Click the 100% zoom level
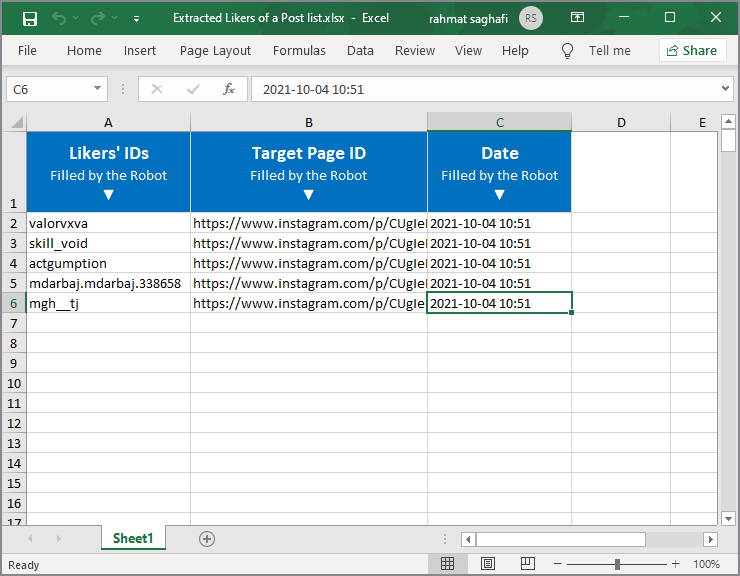Screen dimensions: 740x576 706,564
